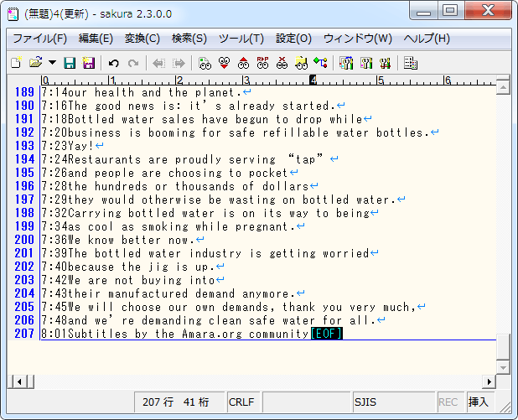Expand the recent files dropdown arrow
The height and width of the screenshot is (420, 518).
pyautogui.click(x=52, y=63)
